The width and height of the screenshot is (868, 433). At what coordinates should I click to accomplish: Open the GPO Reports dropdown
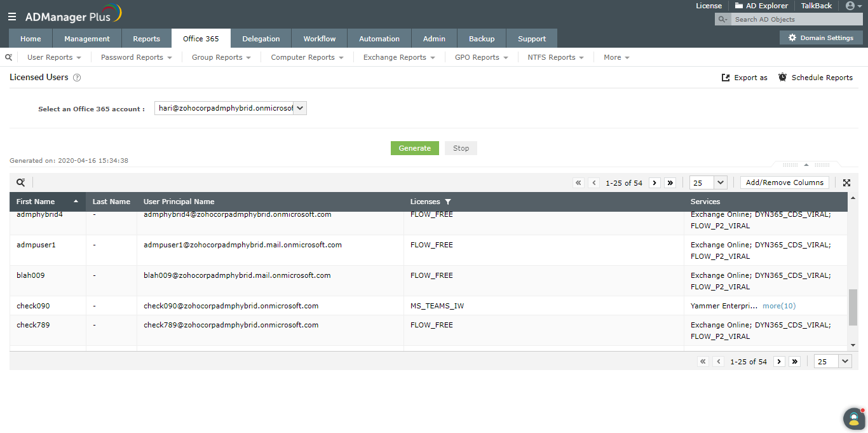(x=481, y=57)
